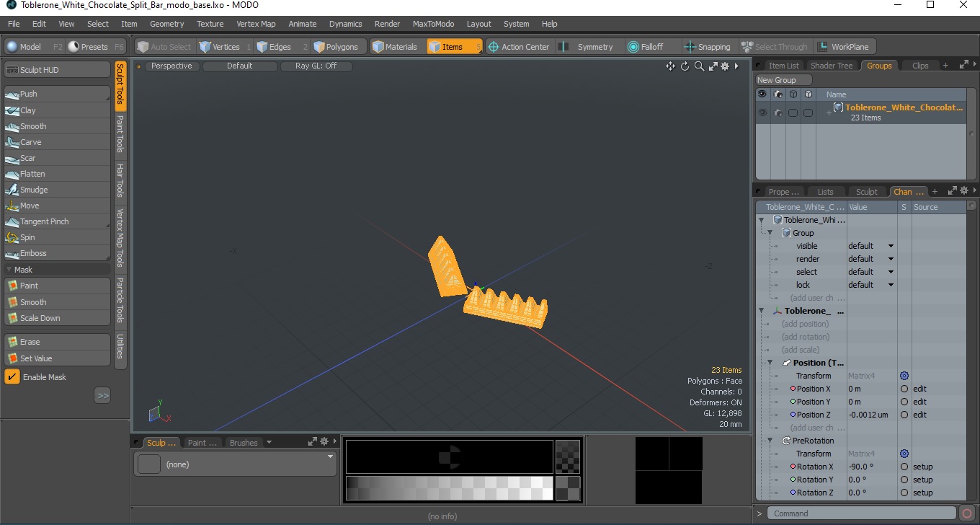Apply mask Set Value tool
This screenshot has height=525, width=980.
pyautogui.click(x=57, y=358)
